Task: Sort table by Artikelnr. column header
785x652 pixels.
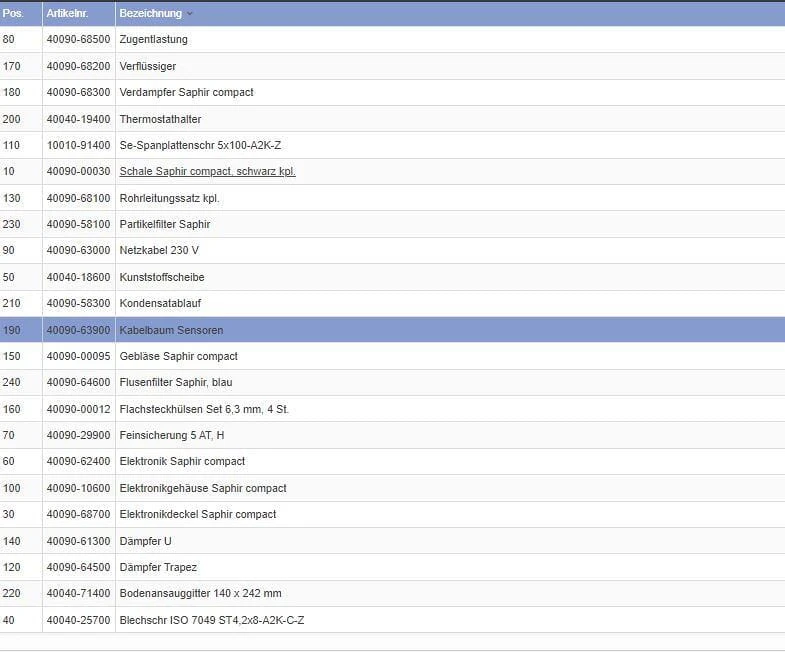Action: point(67,14)
